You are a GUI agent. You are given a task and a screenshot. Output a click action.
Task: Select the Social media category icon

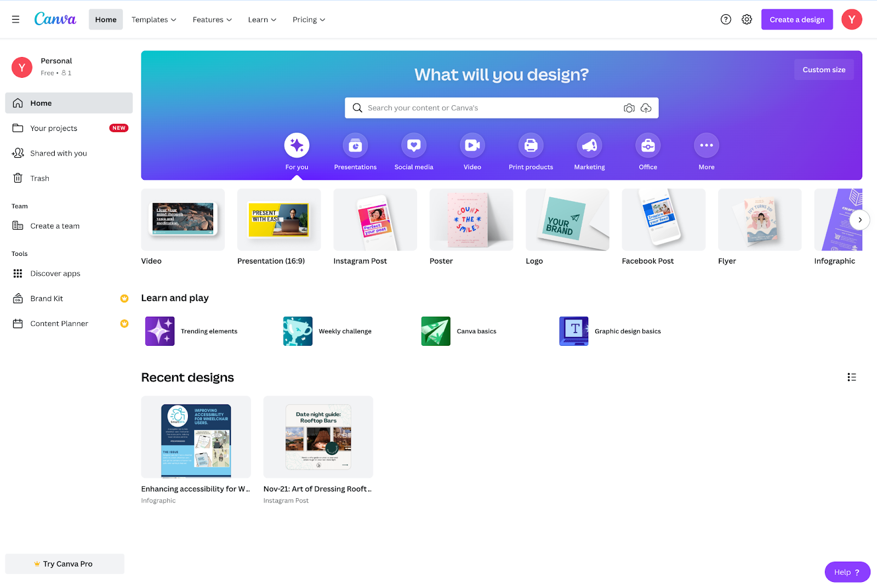[414, 145]
